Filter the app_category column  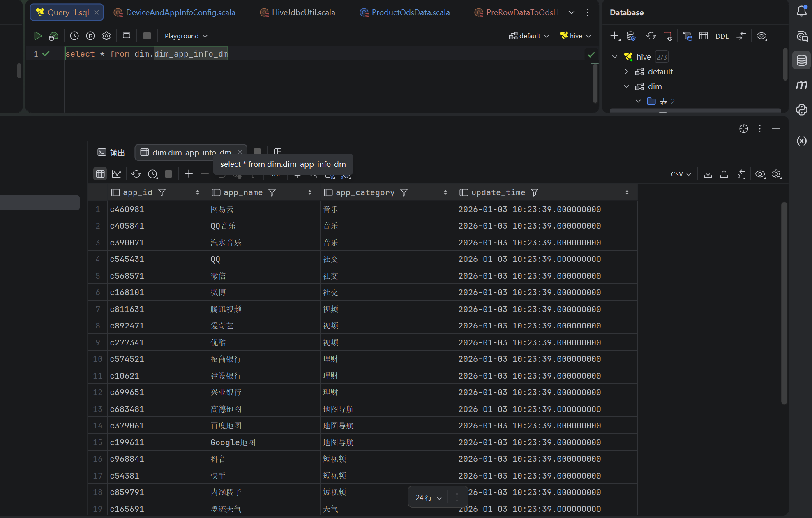[x=404, y=192]
